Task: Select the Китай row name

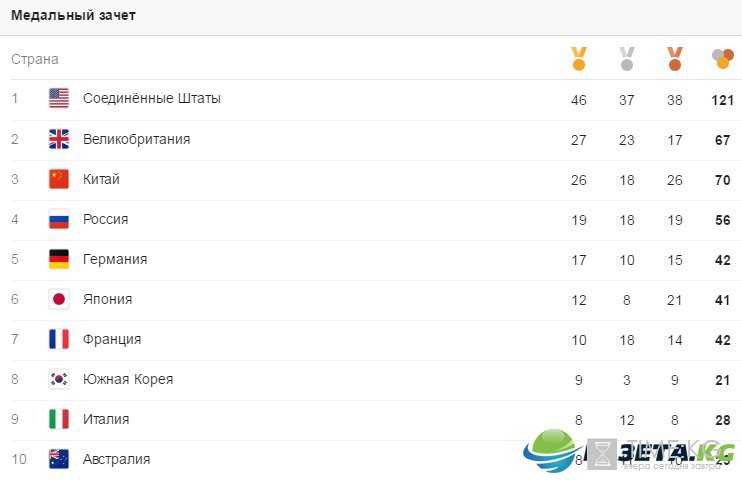Action: [101, 179]
